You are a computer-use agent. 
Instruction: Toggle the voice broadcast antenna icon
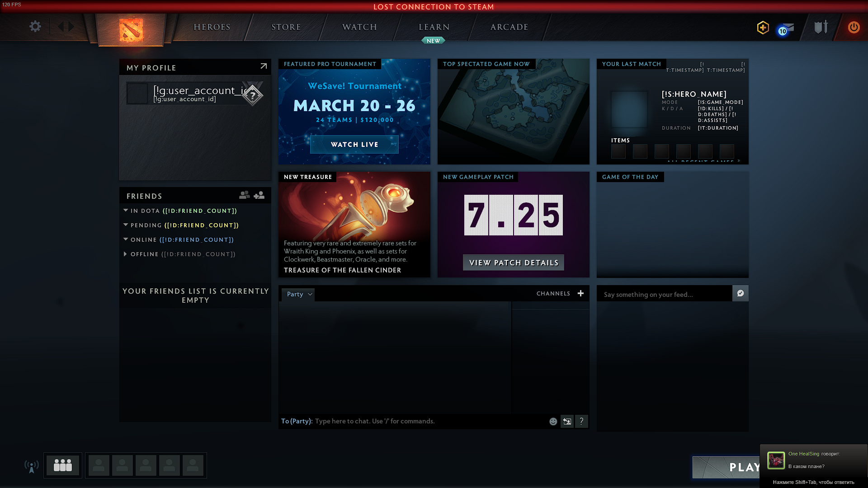click(x=32, y=466)
